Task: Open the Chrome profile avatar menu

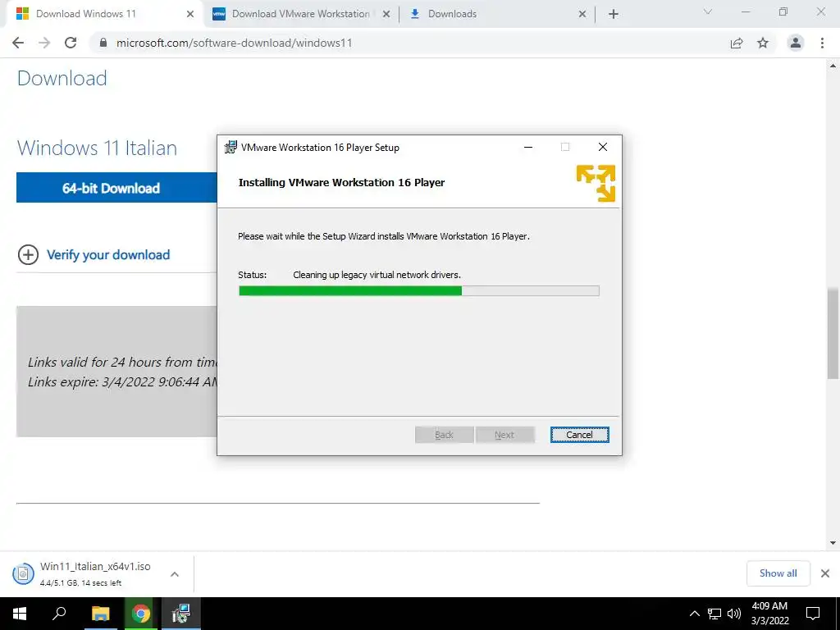Action: (x=796, y=43)
